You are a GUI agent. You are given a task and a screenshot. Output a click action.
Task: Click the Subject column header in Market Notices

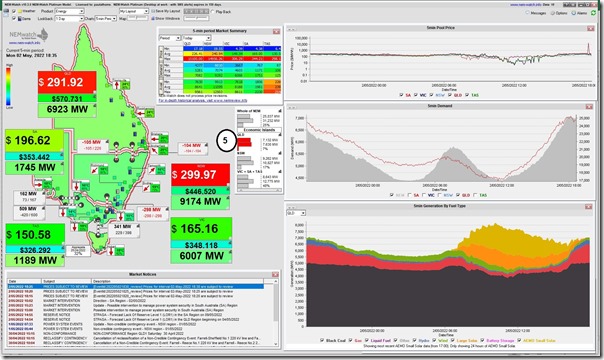tap(66, 281)
